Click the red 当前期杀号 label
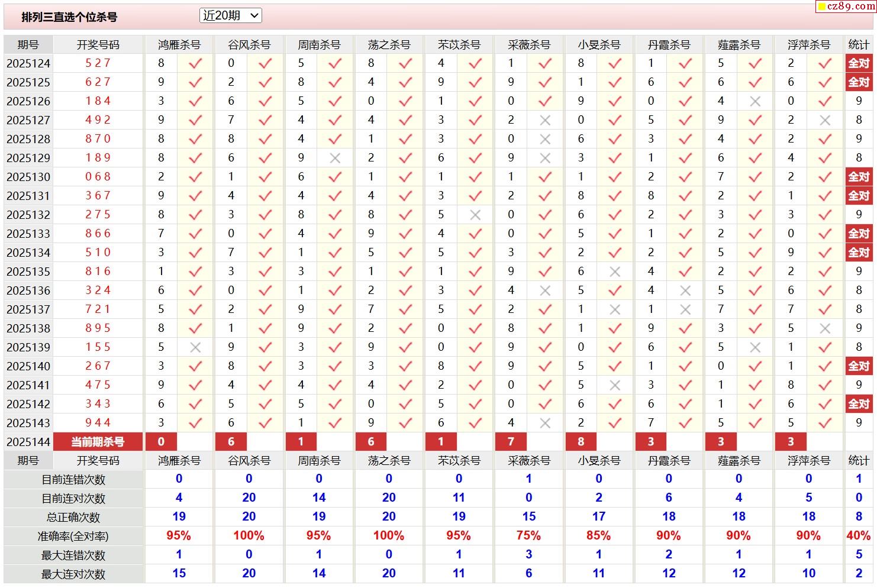This screenshot has height=588, width=877. (x=98, y=442)
